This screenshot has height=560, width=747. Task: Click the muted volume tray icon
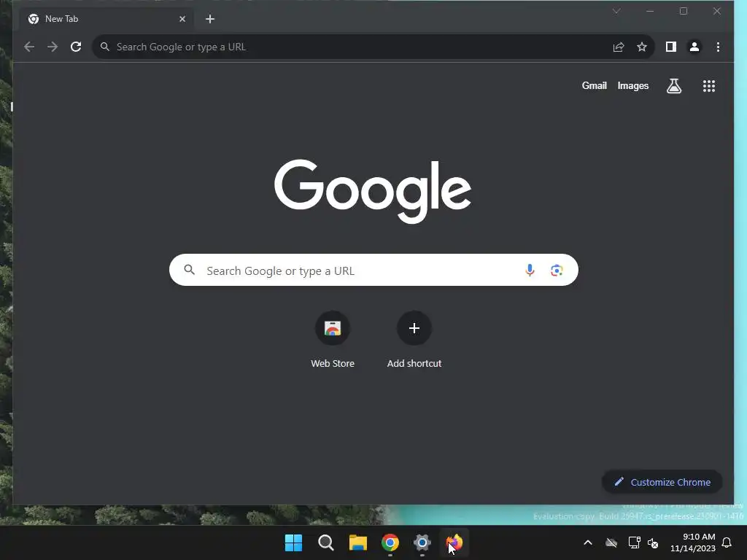tap(653, 542)
